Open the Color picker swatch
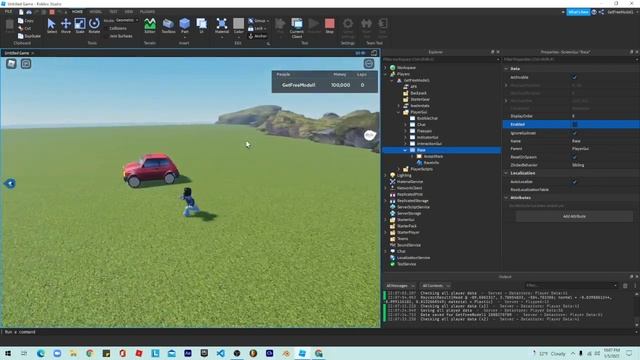Image resolution: width=640 pixels, height=360 pixels. point(239,26)
